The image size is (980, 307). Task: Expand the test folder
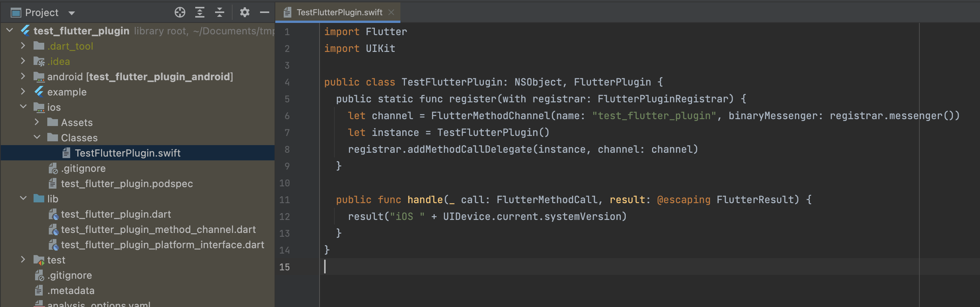tap(23, 259)
